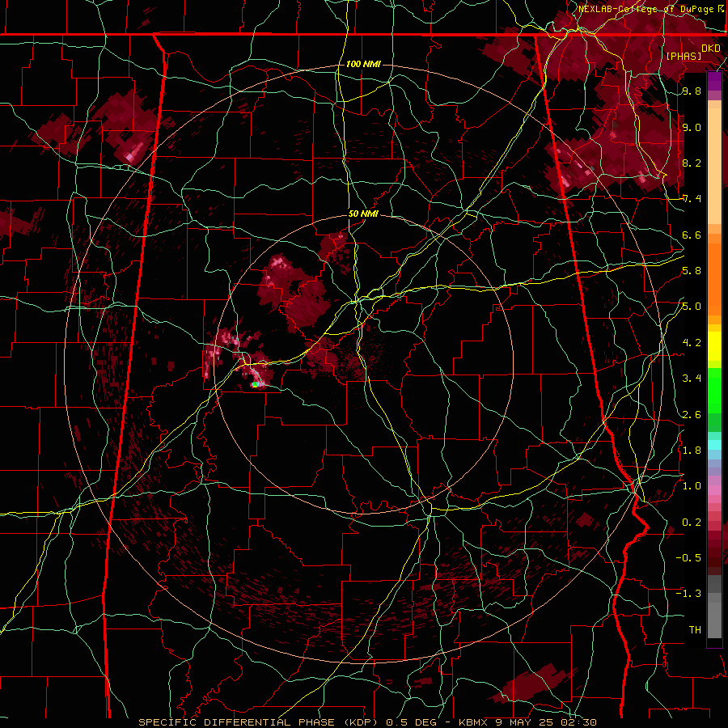Pick the orange band on the color bar
The image size is (728, 728).
click(714, 278)
